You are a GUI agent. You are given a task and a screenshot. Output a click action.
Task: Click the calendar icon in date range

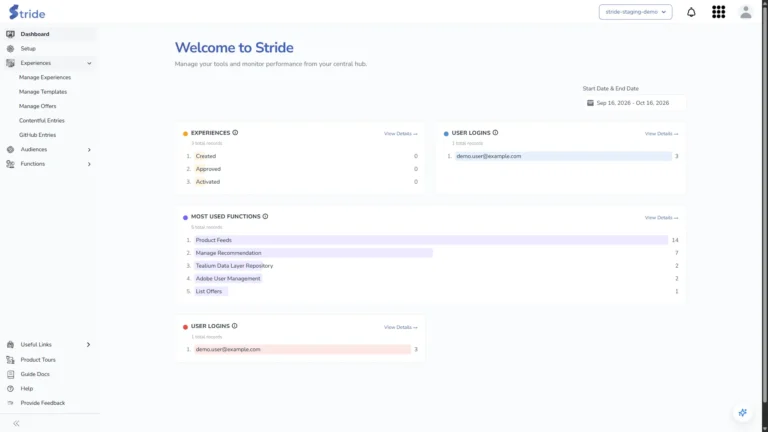pyautogui.click(x=590, y=103)
